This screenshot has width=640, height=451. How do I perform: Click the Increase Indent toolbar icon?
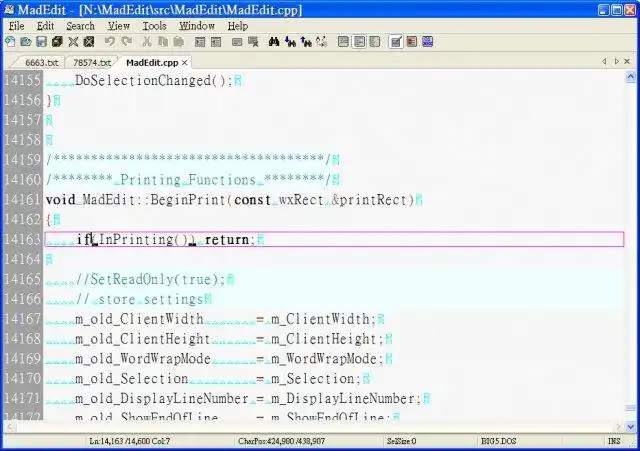(x=200, y=42)
